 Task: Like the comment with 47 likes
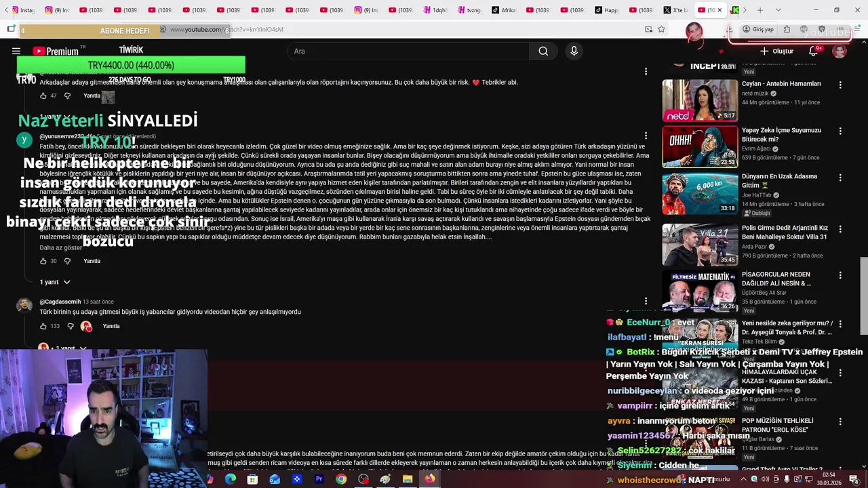tap(43, 96)
